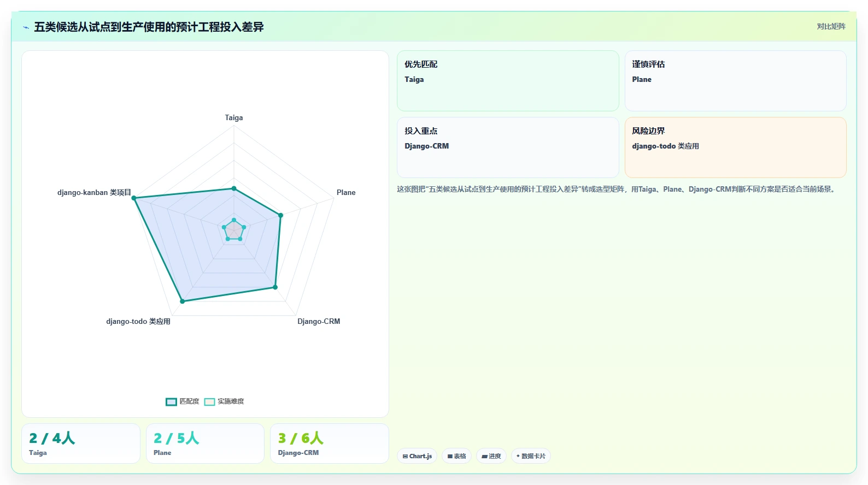
Task: Click the Chart.js tag chip
Action: click(x=417, y=456)
